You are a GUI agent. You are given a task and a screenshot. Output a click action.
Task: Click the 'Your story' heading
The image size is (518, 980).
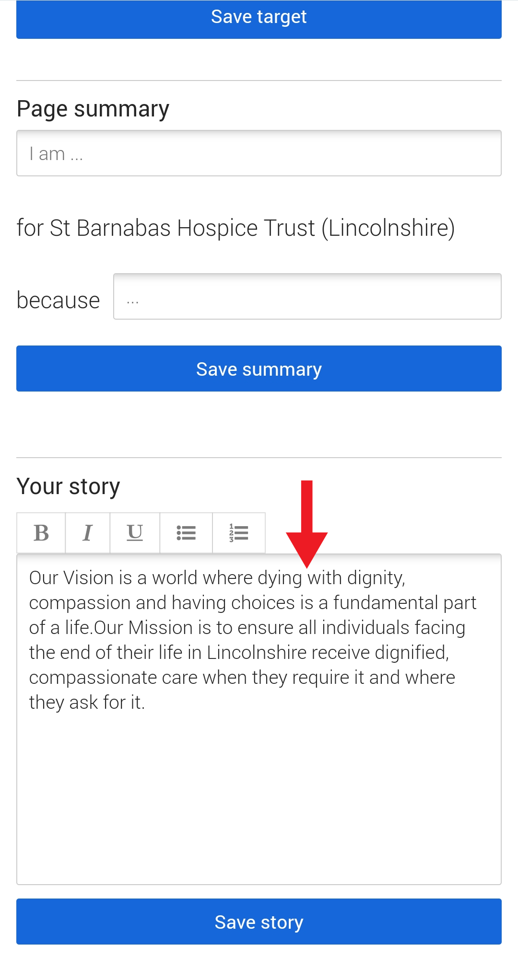[x=68, y=486]
